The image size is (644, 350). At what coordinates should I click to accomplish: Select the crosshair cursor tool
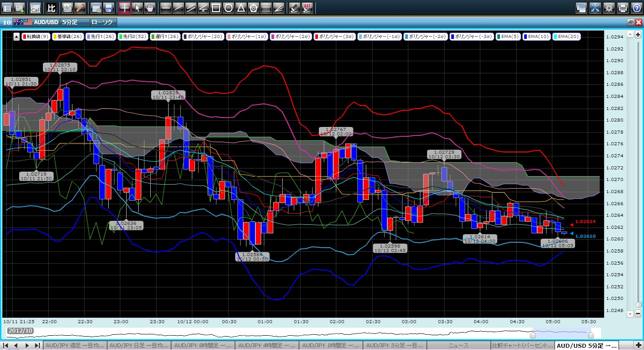pos(125,8)
